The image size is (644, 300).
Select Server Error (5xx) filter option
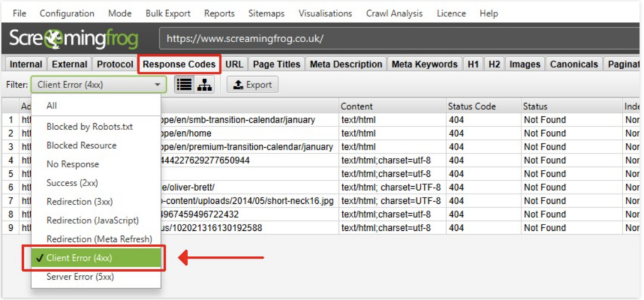pos(80,277)
